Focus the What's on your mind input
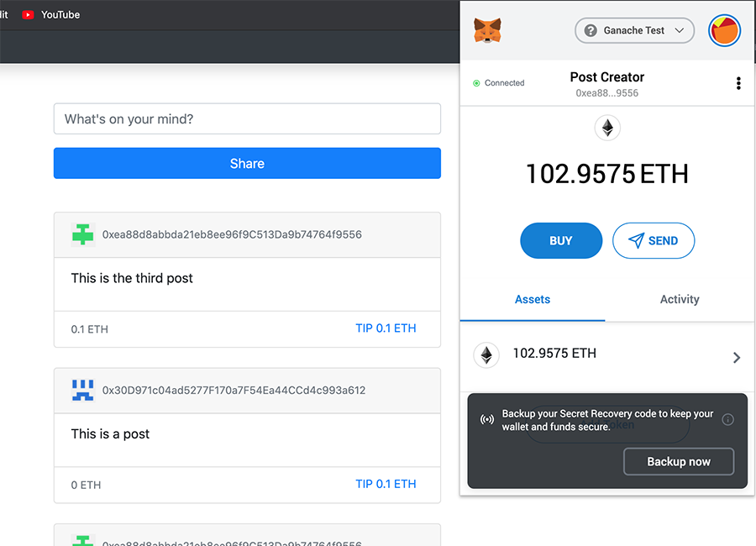 pos(247,118)
